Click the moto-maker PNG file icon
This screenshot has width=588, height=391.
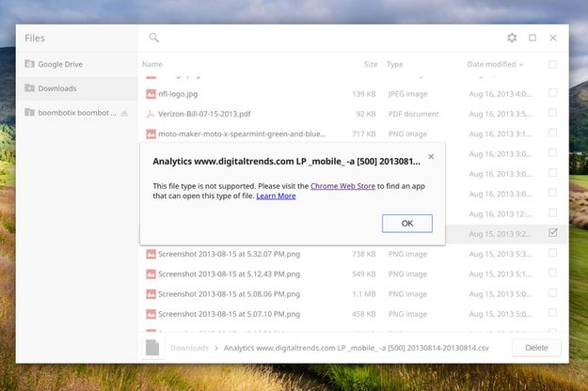pyautogui.click(x=151, y=134)
